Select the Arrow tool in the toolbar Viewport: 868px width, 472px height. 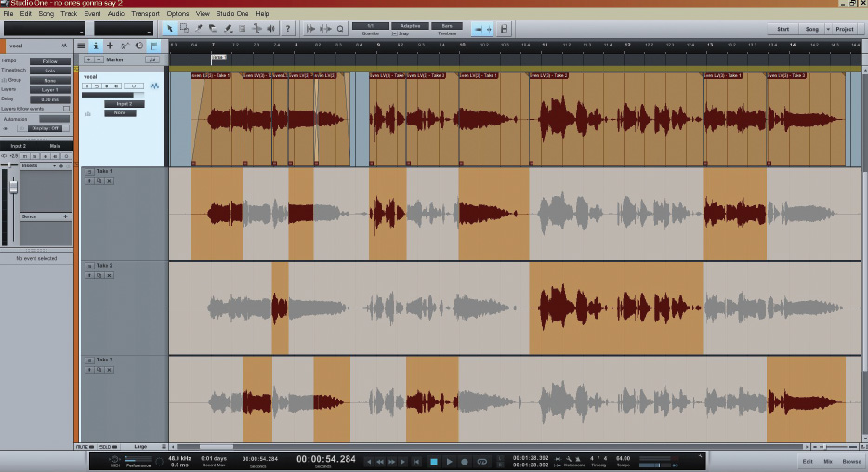pos(169,29)
